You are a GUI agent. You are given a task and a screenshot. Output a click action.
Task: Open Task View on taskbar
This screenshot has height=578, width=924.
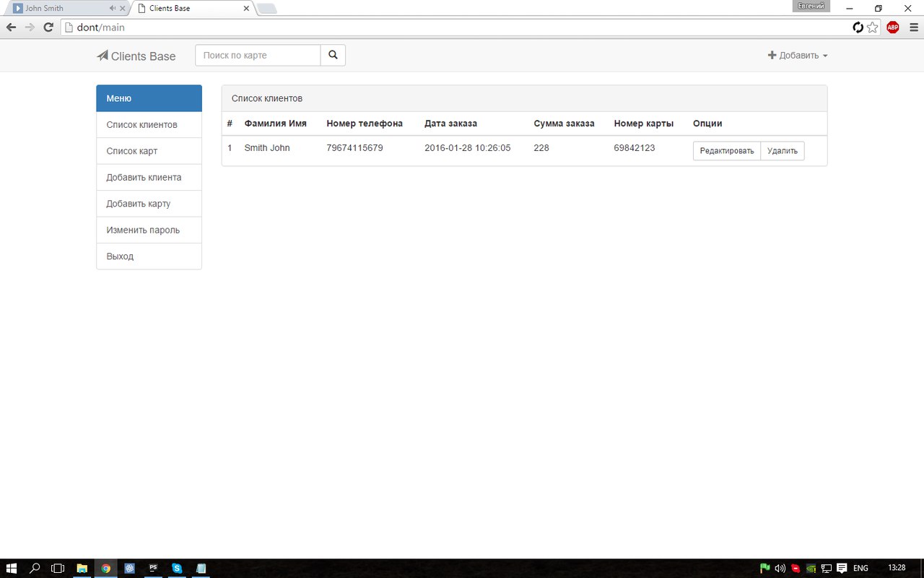coord(58,568)
